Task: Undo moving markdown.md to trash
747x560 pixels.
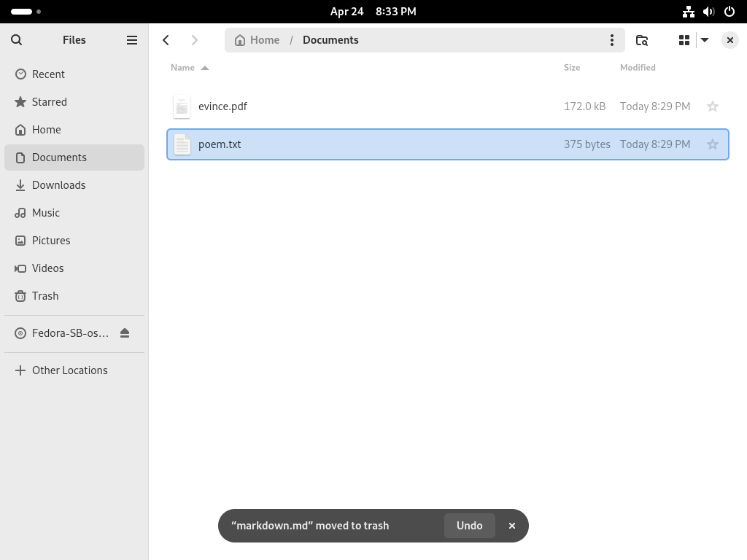Action: (x=470, y=526)
